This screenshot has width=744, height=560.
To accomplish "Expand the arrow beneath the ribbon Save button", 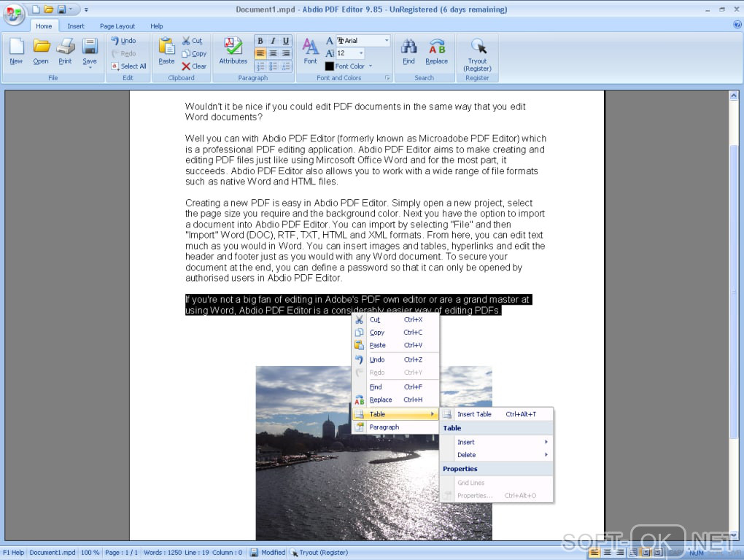I will click(90, 68).
